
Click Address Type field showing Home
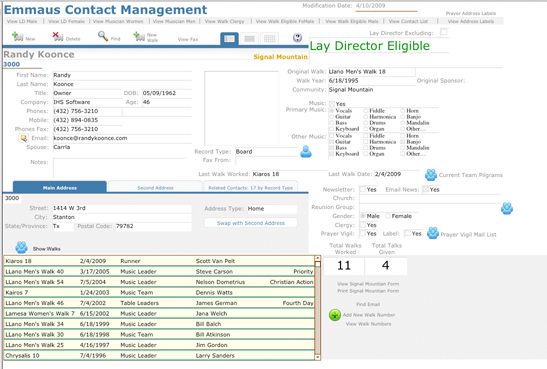(x=272, y=209)
